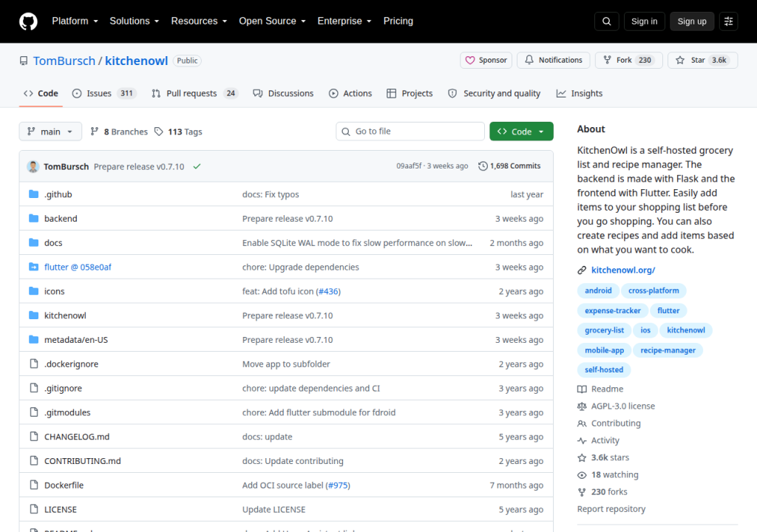This screenshot has width=757, height=532.
Task: Click the Sign in button
Action: coord(644,21)
